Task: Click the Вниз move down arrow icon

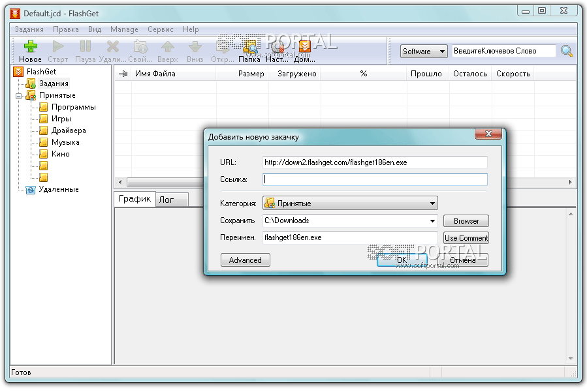Action: [195, 47]
